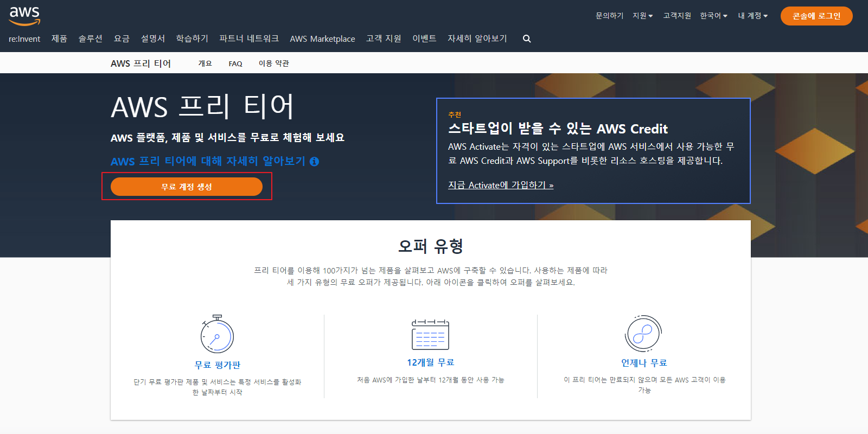Open the 설명서 menu
This screenshot has height=434, width=868.
pos(153,39)
